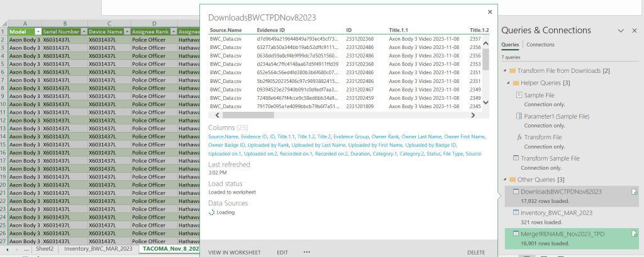644x257 pixels.
Task: Open the Sheet2 worksheet tab
Action: (44, 249)
